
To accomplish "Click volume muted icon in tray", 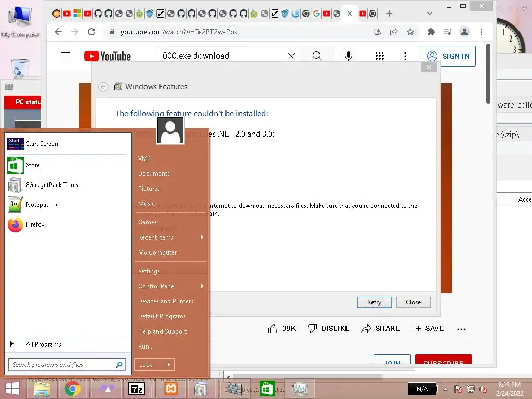I will click(x=483, y=389).
